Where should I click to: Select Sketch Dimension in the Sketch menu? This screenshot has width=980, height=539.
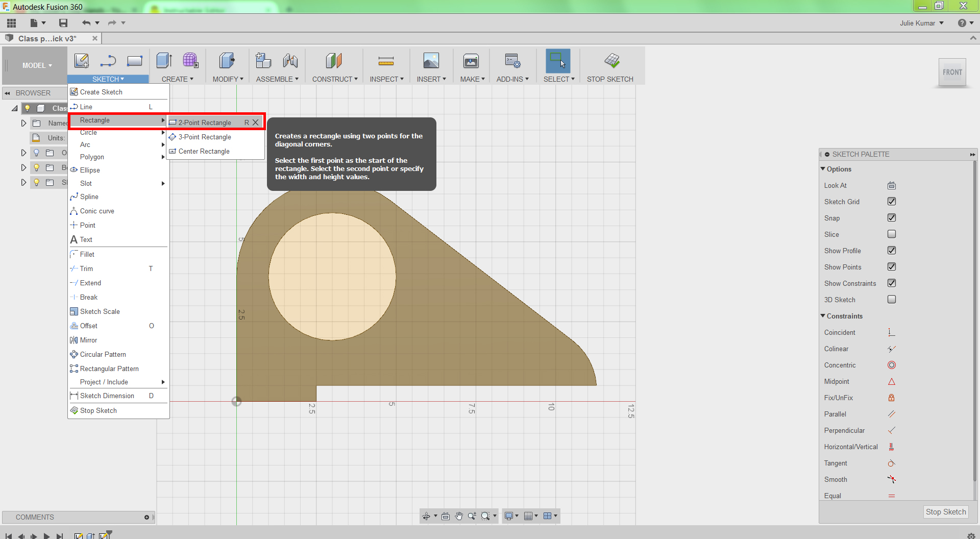(x=118, y=396)
